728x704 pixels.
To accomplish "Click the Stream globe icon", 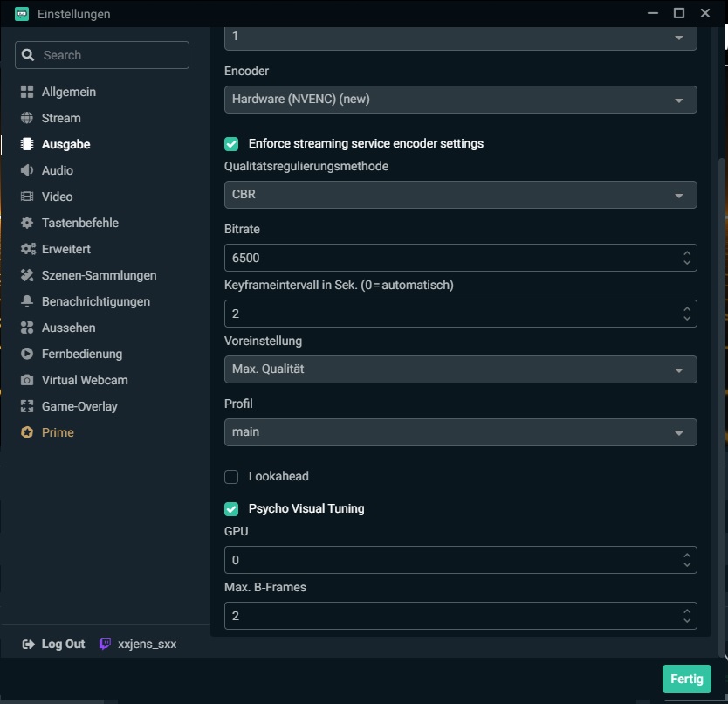I will [x=27, y=118].
